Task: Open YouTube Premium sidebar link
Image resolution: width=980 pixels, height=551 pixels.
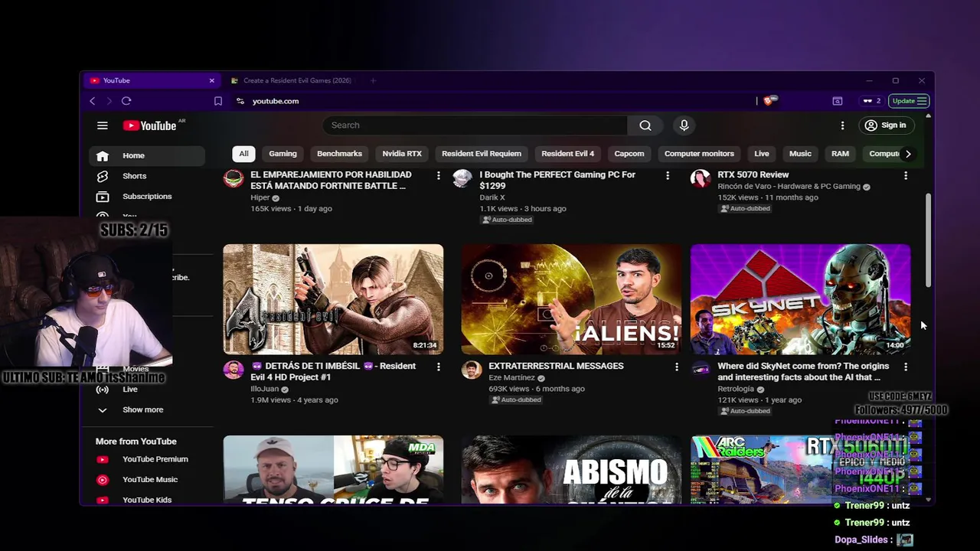Action: coord(147,459)
